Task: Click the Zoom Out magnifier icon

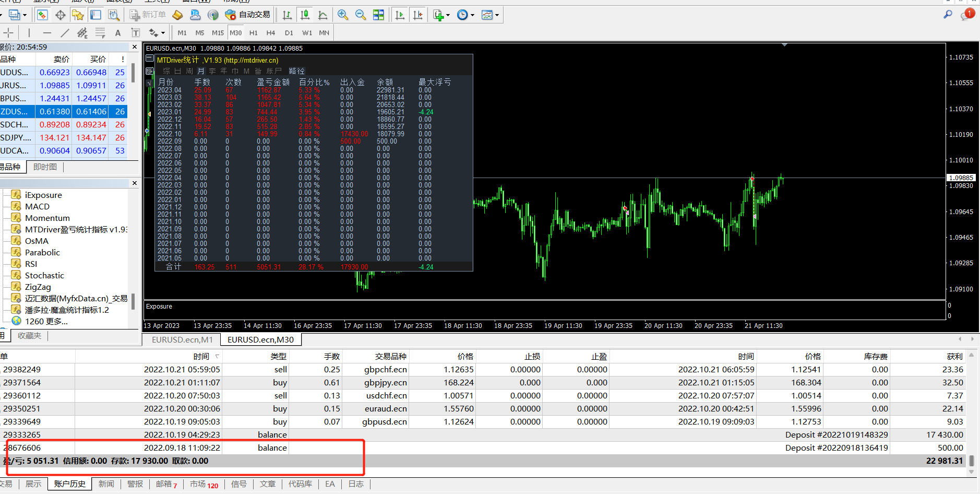Action: coord(360,15)
